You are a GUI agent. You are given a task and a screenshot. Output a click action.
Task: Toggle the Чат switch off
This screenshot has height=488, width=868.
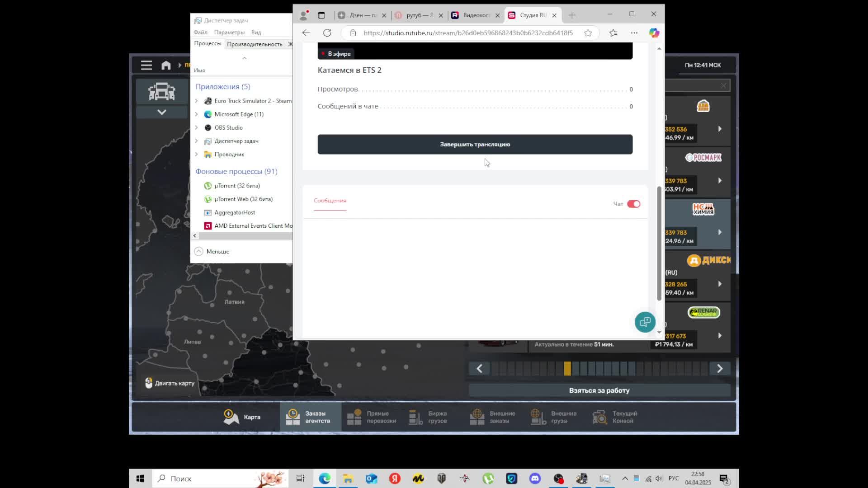633,204
